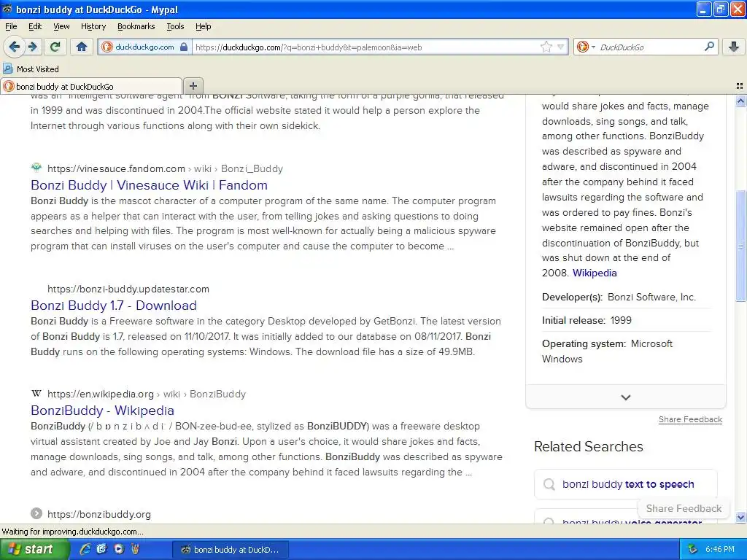
Task: Open the Downloads arrow button in the toolbar
Action: [734, 47]
